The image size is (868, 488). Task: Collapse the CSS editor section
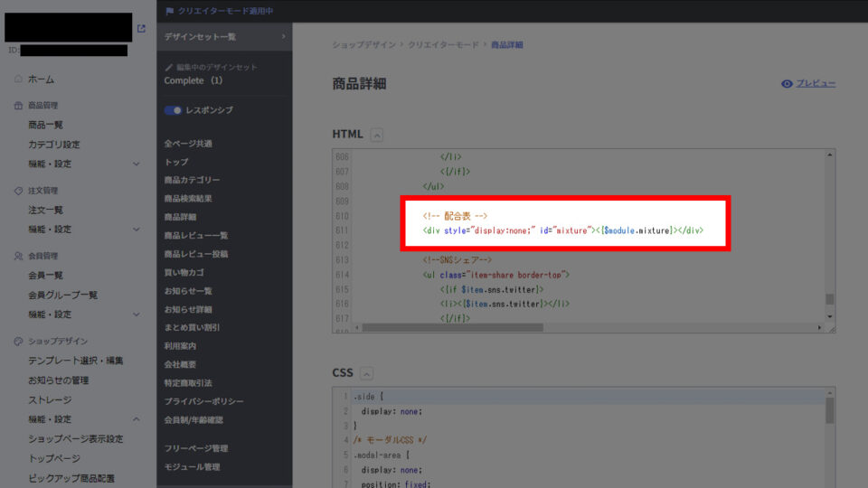(366, 373)
